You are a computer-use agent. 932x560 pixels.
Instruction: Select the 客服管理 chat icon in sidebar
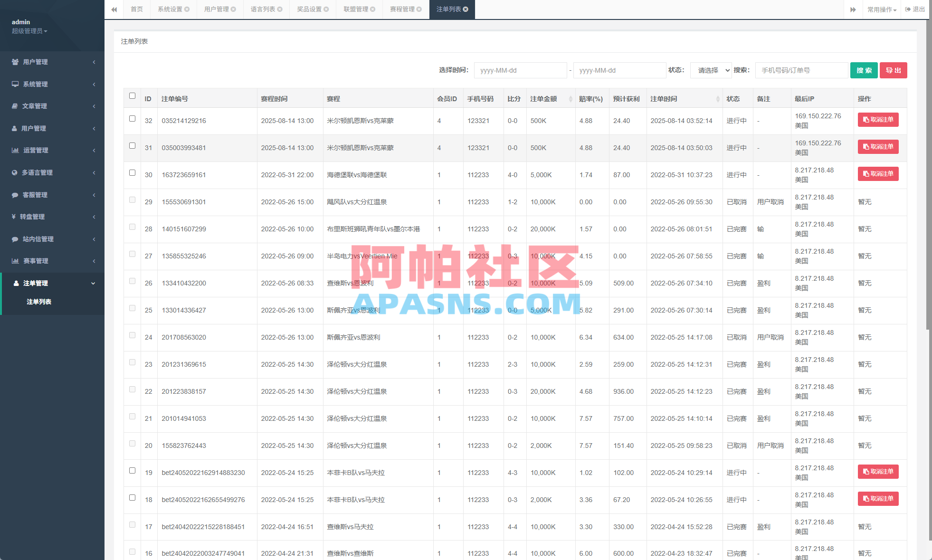15,195
